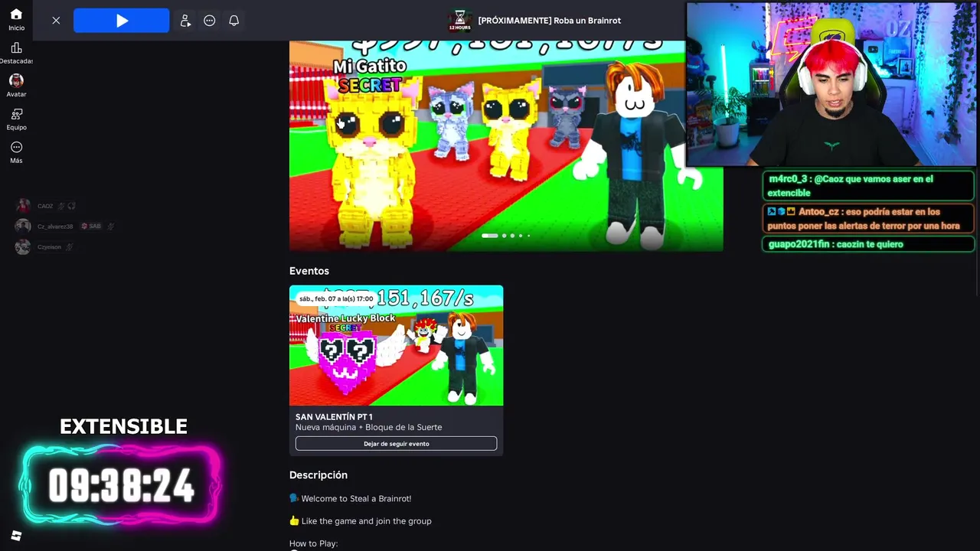Click the event date badge sáb., feb. 07
This screenshot has width=980, height=551.
click(x=336, y=298)
